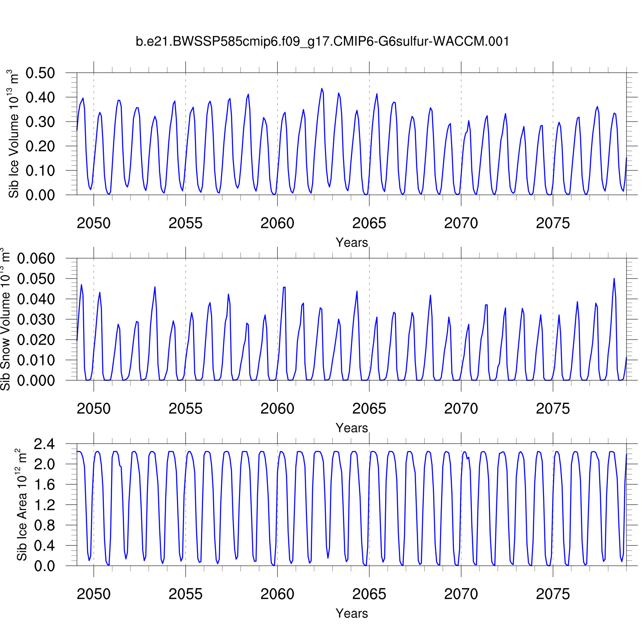Click 2075 tick label on snow volume plot
644x644 pixels.
pos(553,409)
